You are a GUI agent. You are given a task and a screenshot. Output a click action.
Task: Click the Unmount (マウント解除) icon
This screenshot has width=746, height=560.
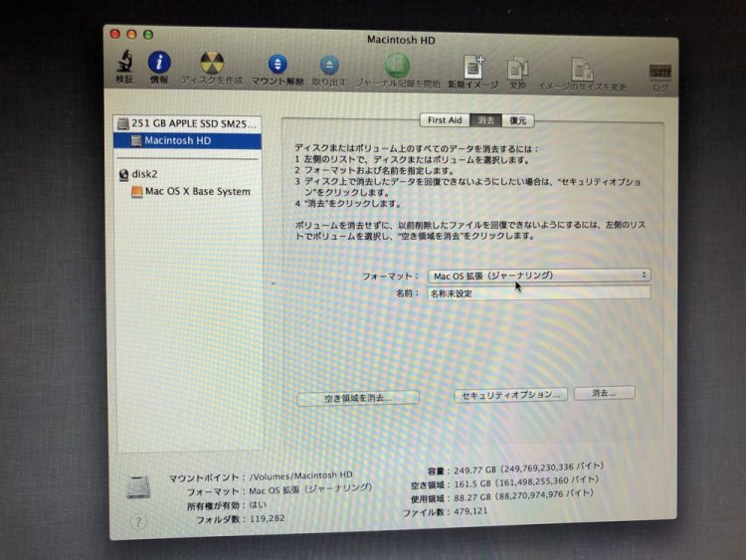(278, 65)
